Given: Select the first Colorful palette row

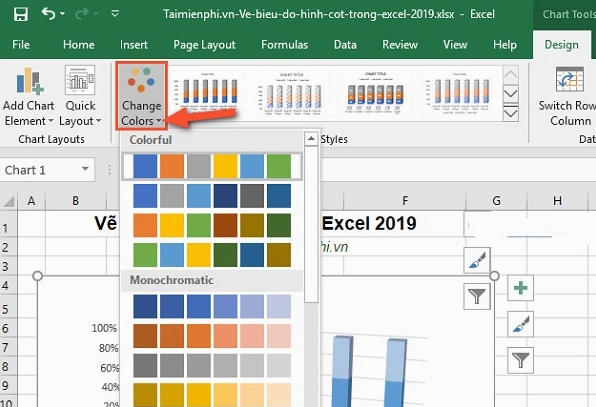Looking at the screenshot, I should (212, 166).
